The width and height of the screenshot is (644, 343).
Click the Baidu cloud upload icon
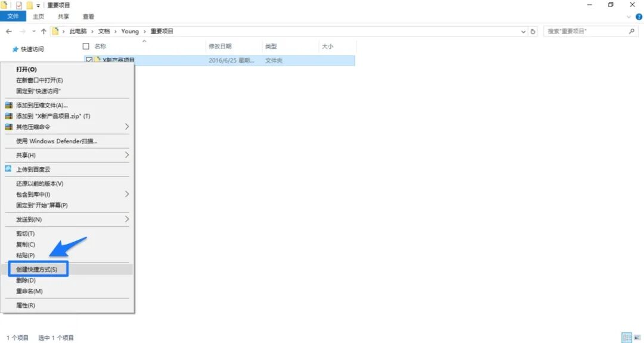click(x=8, y=169)
